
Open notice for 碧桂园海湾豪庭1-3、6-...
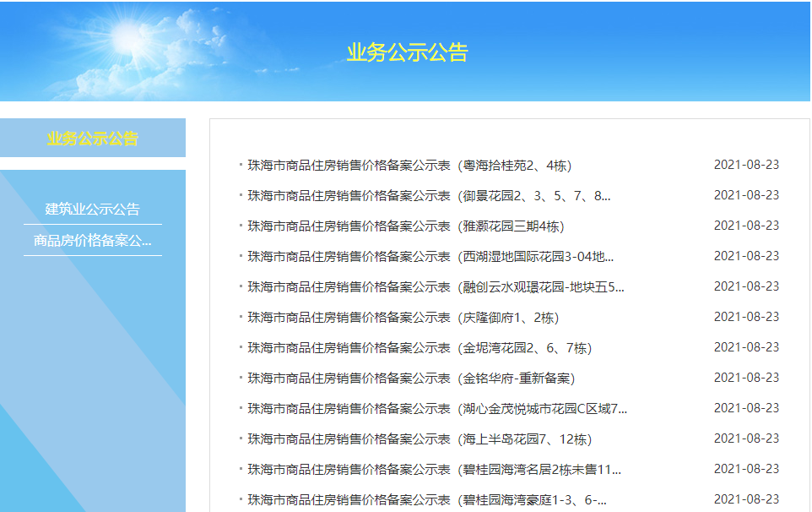427,500
